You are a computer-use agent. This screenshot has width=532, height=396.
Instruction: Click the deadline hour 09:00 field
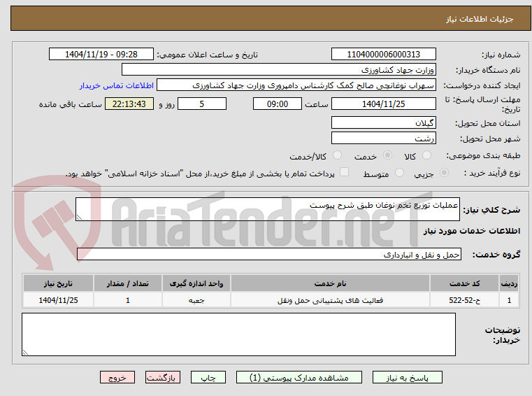click(278, 104)
